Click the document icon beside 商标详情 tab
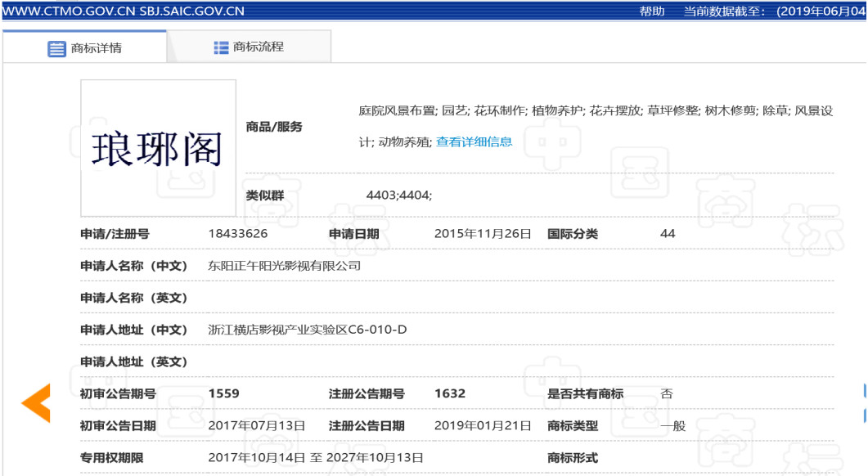This screenshot has height=476, width=868. (54, 48)
